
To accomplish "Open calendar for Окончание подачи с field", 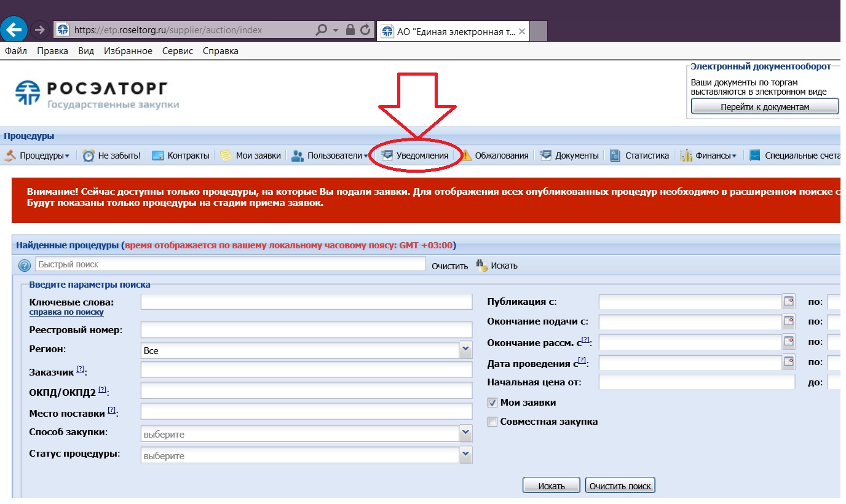I will pyautogui.click(x=788, y=321).
